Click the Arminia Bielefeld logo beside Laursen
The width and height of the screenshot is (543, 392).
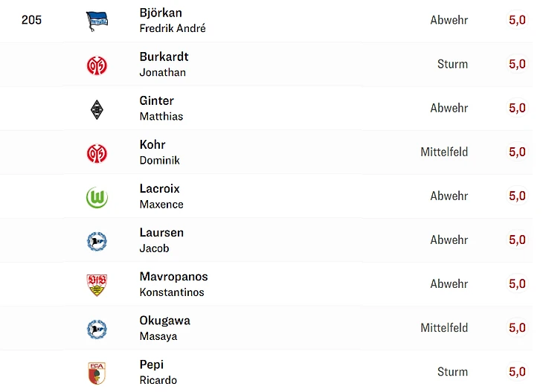coord(97,240)
